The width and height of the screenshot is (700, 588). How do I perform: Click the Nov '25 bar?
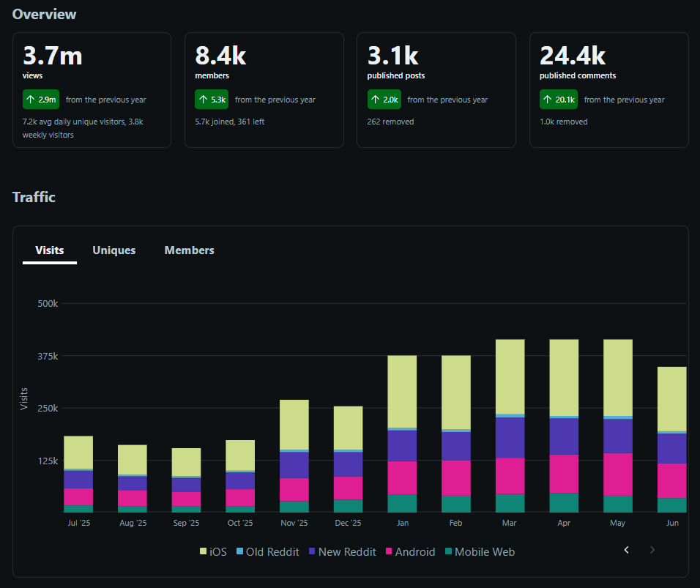[294, 456]
